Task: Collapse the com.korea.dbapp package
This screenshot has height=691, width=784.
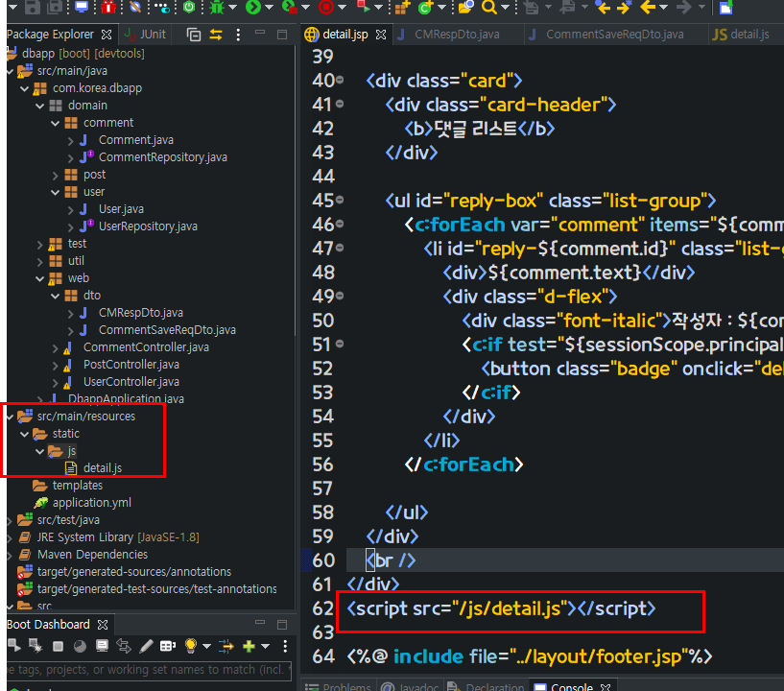Action: 24,88
